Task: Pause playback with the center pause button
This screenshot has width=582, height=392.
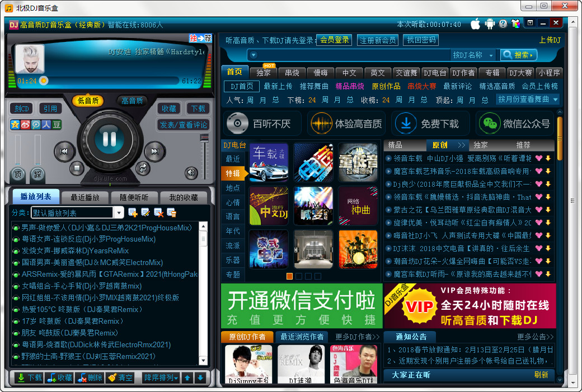Action: pos(110,139)
